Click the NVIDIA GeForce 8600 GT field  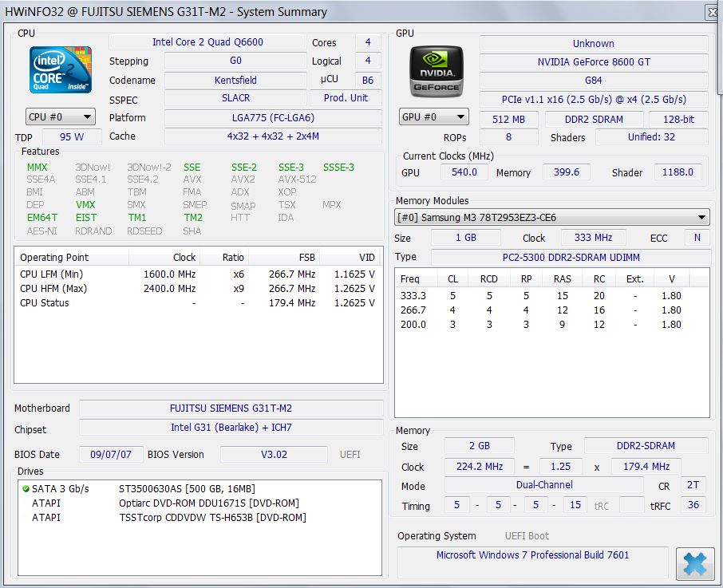(x=594, y=61)
